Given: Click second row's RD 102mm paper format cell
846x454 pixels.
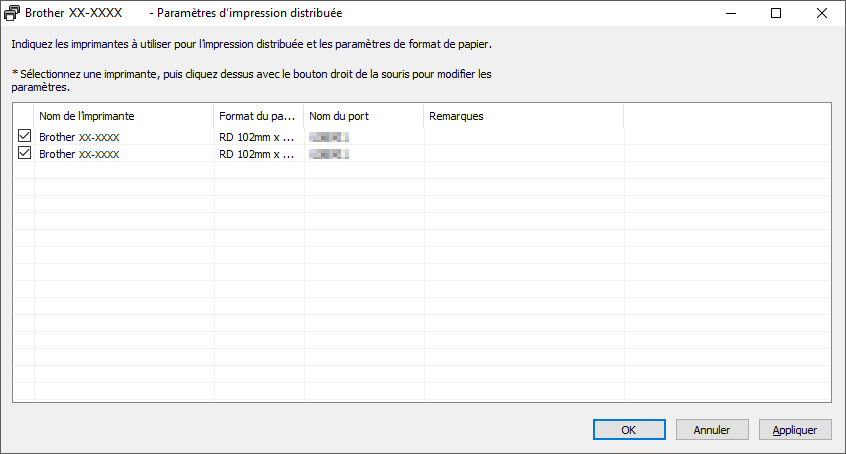Looking at the screenshot, I should (x=259, y=154).
